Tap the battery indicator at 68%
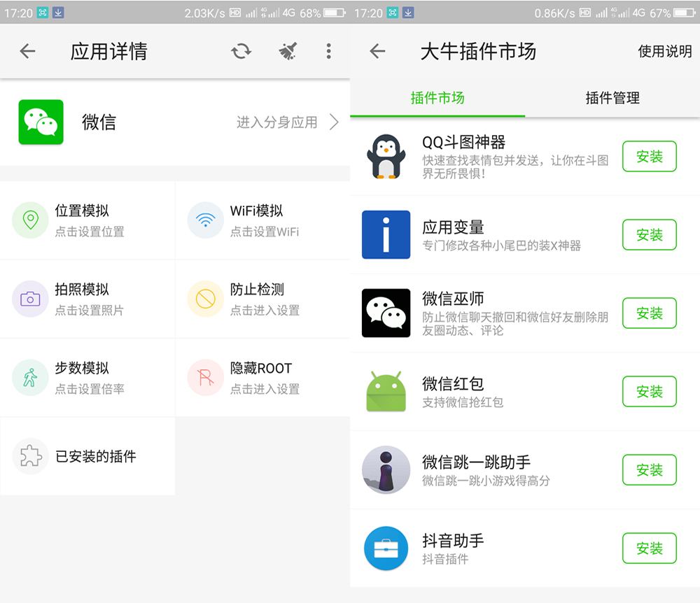 point(335,13)
